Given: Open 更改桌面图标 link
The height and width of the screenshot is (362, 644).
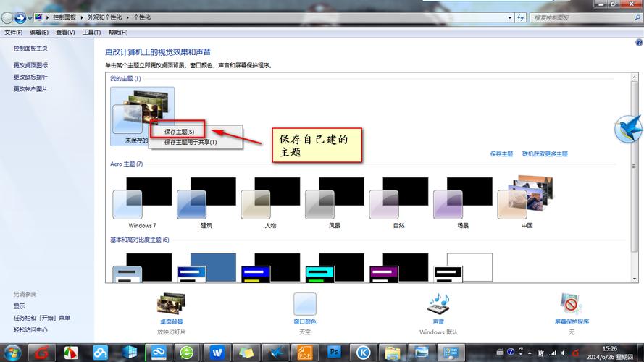Looking at the screenshot, I should tap(30, 65).
